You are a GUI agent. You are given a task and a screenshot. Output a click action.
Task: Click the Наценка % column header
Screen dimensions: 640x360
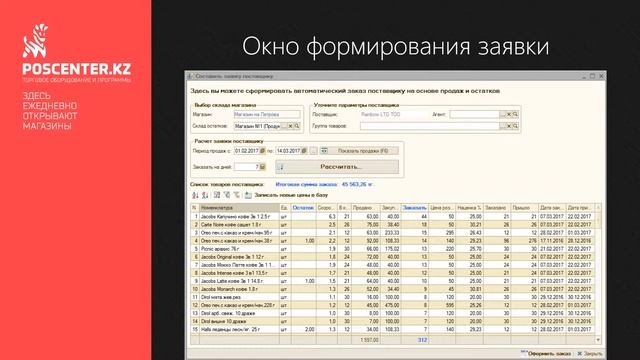click(x=469, y=208)
